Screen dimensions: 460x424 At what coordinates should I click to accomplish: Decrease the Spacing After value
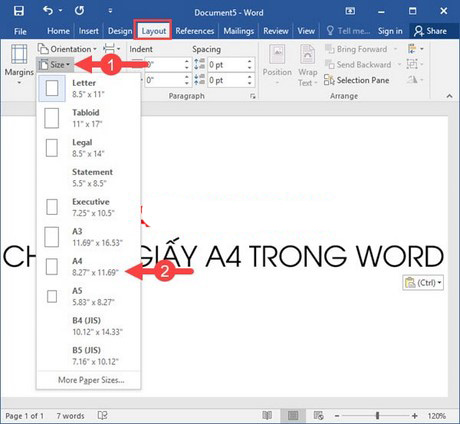[x=250, y=83]
